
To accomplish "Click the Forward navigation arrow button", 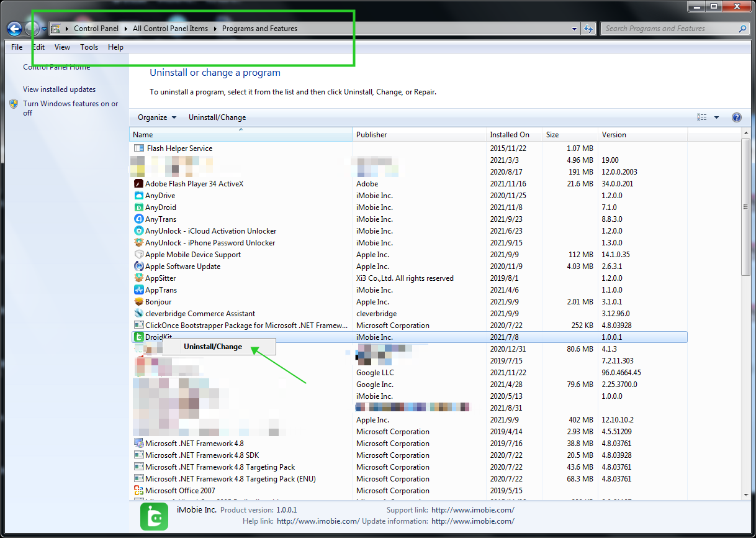I will tap(32, 29).
